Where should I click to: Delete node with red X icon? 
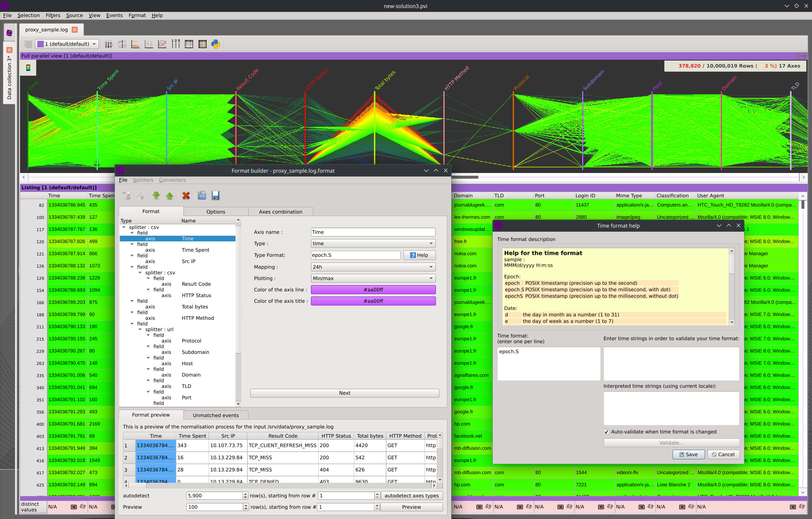pos(186,195)
